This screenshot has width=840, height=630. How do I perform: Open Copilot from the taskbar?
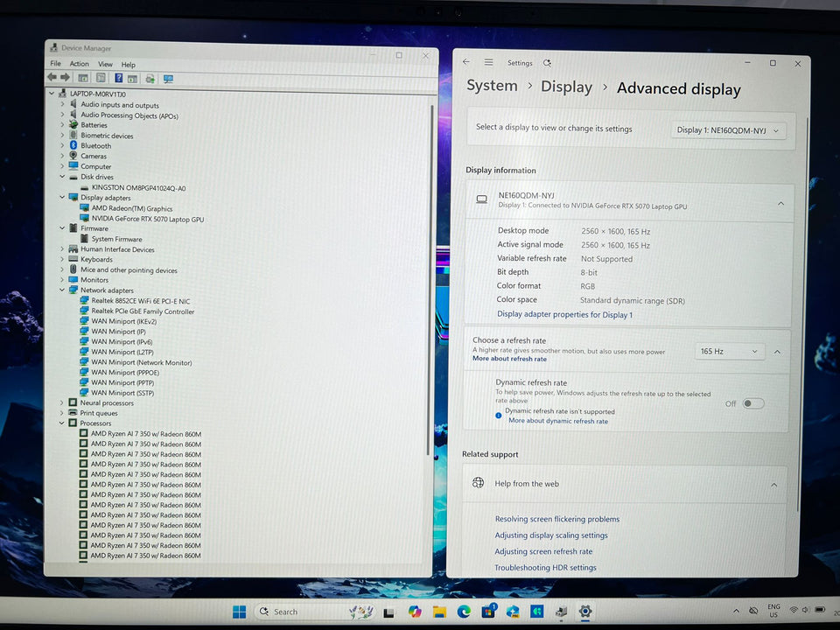pyautogui.click(x=414, y=612)
